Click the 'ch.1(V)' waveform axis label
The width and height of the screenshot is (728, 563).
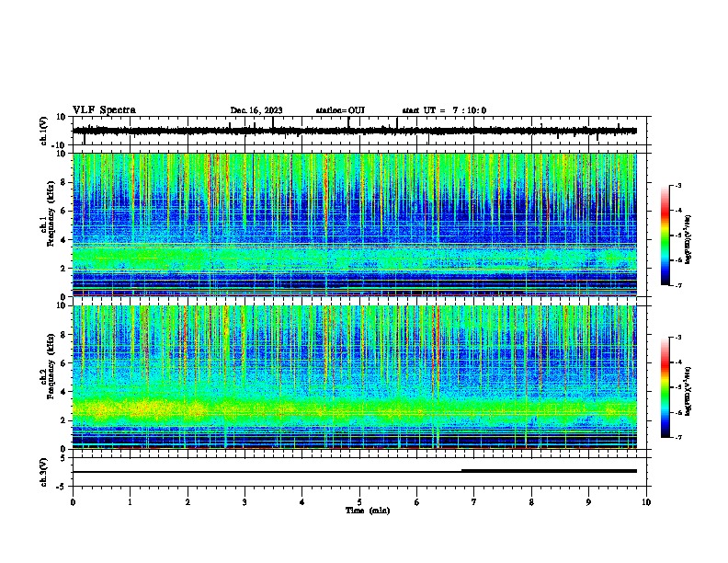[44, 131]
